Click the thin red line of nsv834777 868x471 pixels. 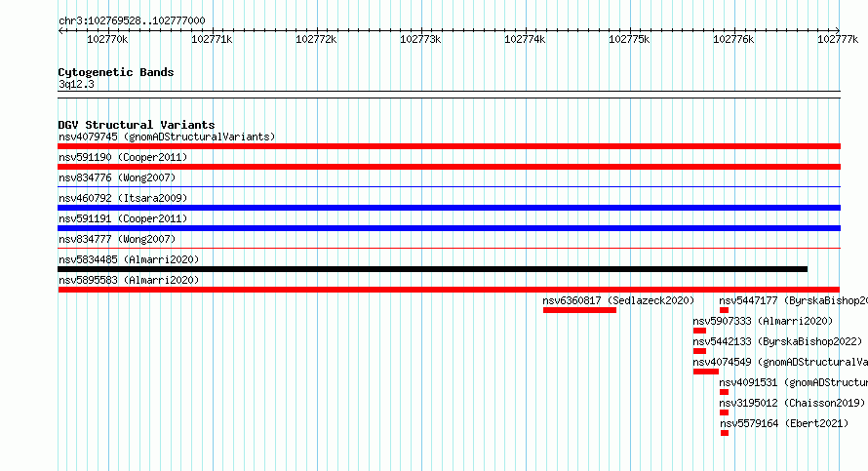pyautogui.click(x=449, y=249)
